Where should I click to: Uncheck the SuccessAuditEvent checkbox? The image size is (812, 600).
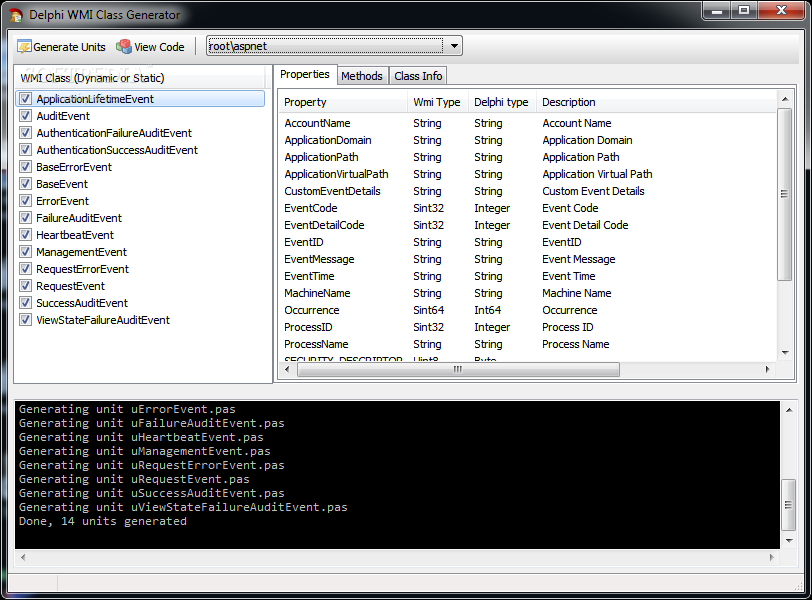tap(25, 302)
